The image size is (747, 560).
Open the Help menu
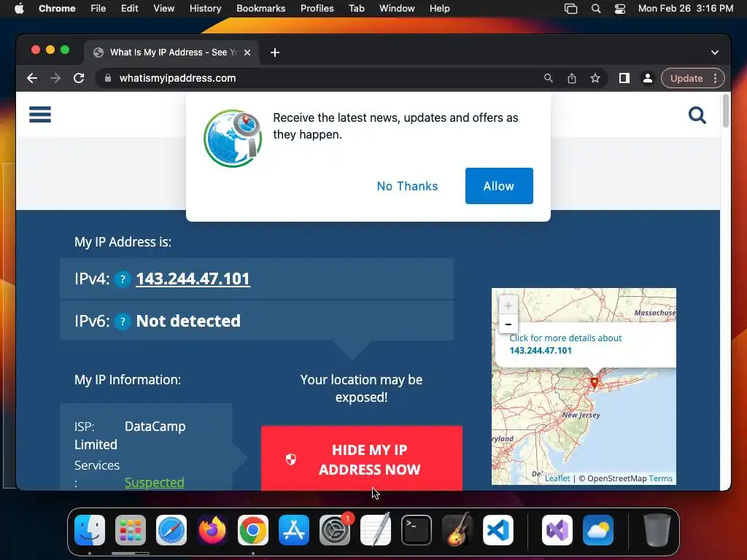point(439,8)
